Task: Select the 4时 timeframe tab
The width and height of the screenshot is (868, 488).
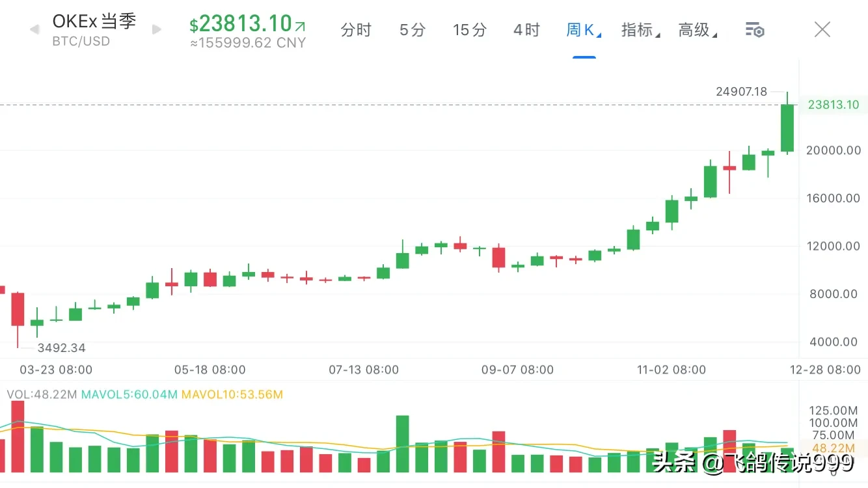Action: coord(526,30)
